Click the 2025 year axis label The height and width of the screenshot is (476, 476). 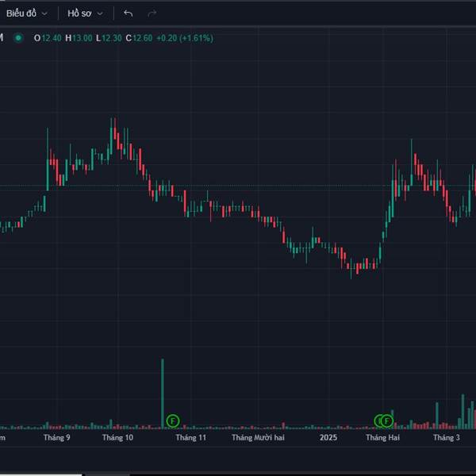coord(328,437)
